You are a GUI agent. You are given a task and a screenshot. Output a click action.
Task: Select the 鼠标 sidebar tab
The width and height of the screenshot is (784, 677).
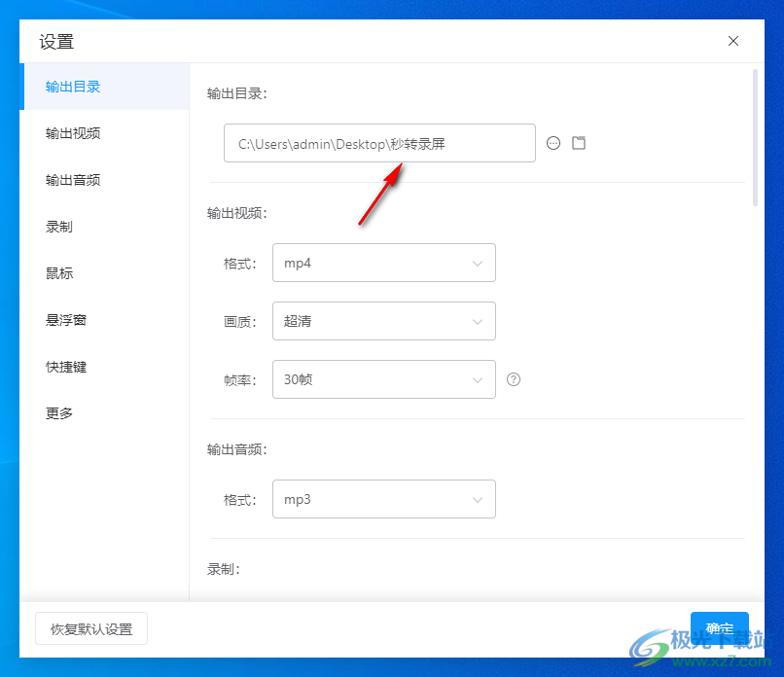tap(104, 273)
